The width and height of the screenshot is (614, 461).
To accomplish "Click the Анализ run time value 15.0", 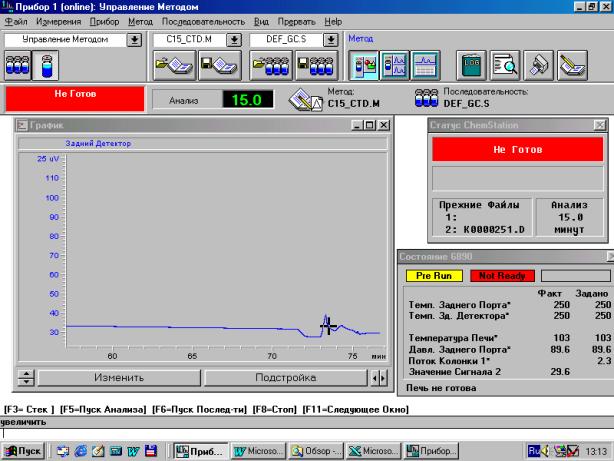I will pos(247,99).
